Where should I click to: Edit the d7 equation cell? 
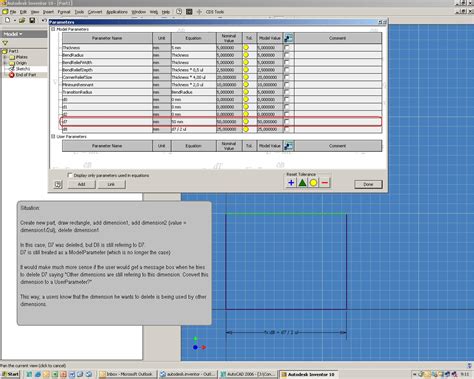193,122
